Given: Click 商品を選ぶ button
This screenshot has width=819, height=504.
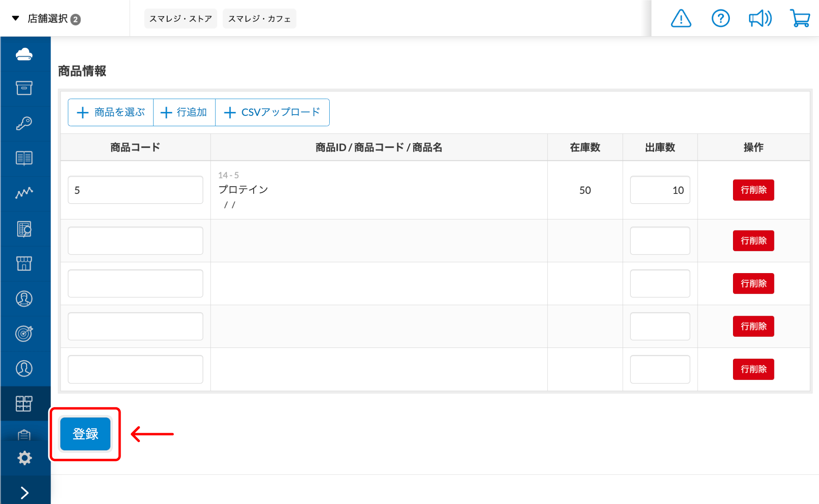Looking at the screenshot, I should (111, 112).
